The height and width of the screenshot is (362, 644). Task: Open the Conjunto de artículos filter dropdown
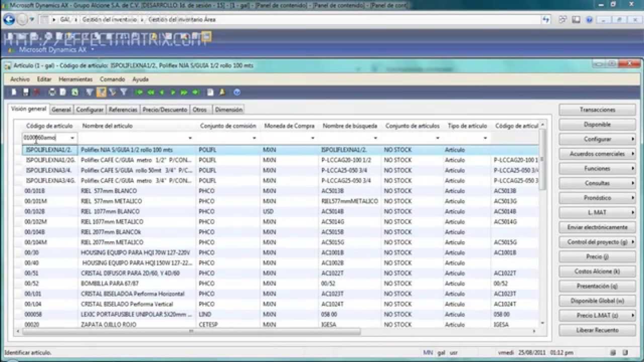pyautogui.click(x=438, y=138)
